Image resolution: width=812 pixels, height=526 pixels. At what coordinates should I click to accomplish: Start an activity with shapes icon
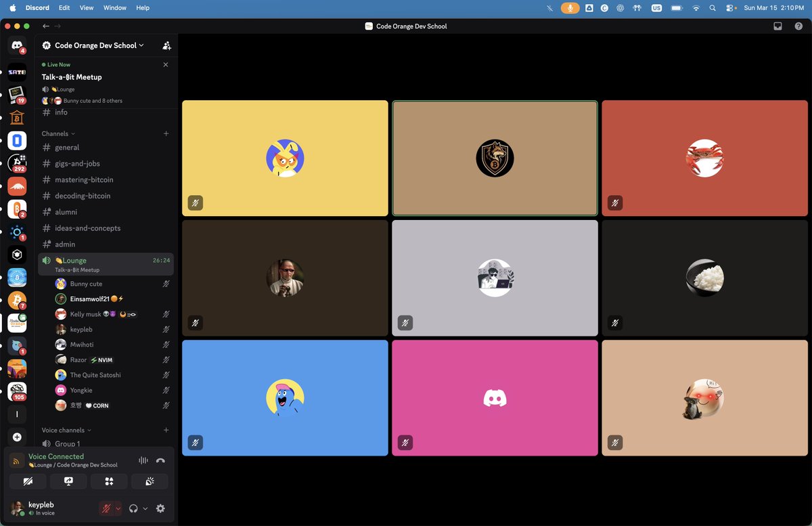[109, 481]
